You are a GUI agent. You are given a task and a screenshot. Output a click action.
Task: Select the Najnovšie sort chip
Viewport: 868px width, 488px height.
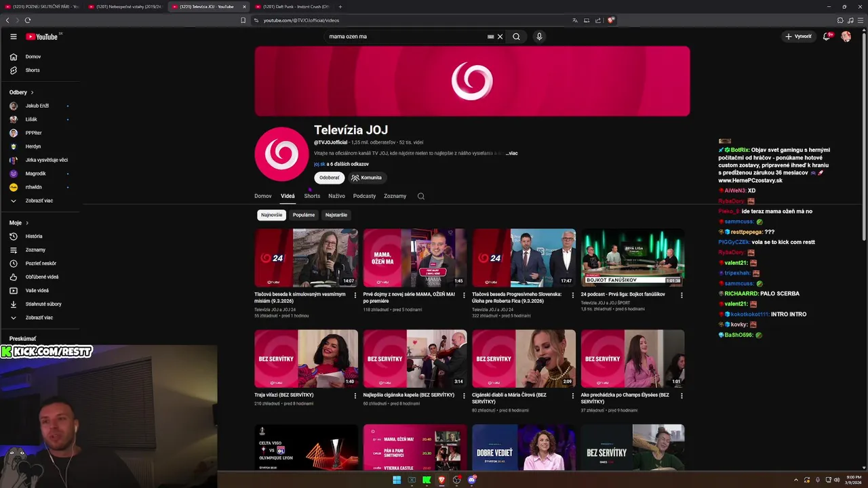pos(271,215)
